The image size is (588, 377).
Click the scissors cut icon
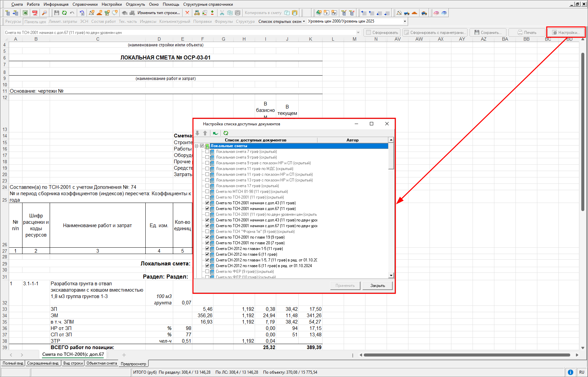point(222,13)
